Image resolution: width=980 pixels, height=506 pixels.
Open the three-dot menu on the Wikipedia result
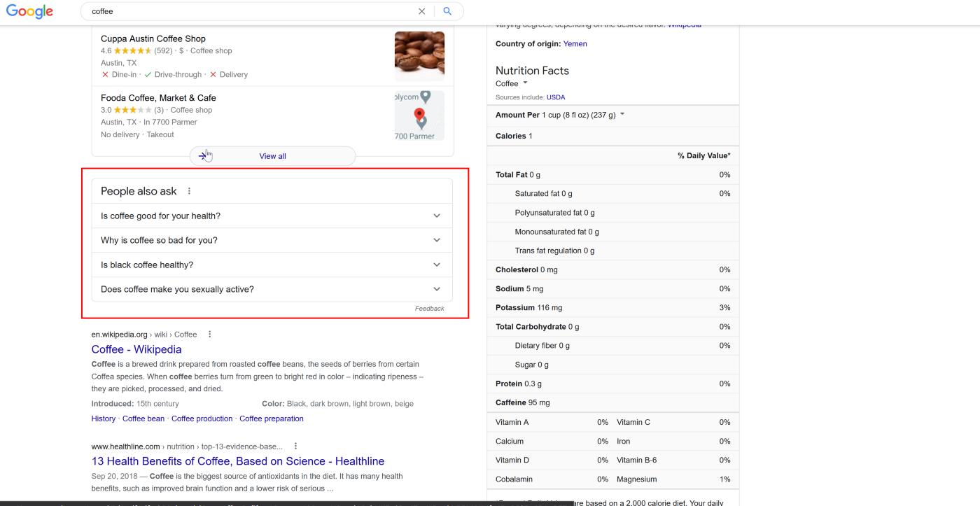(209, 335)
